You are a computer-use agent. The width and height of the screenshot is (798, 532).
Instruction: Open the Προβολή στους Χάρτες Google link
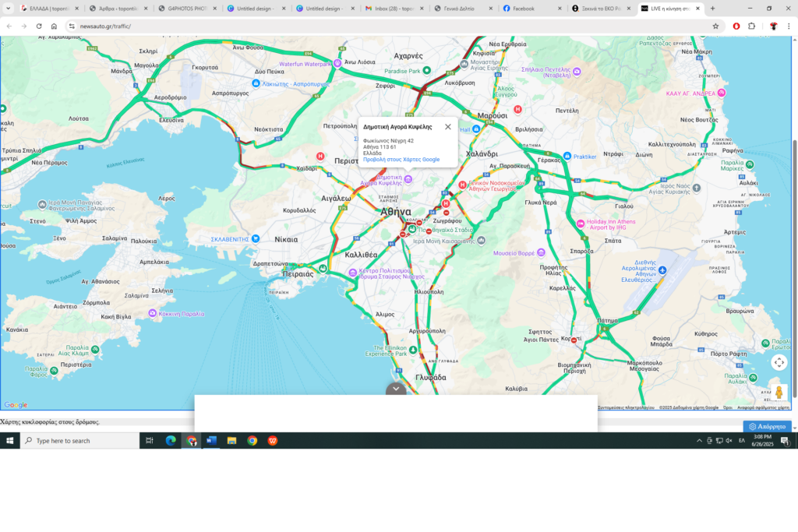point(401,160)
